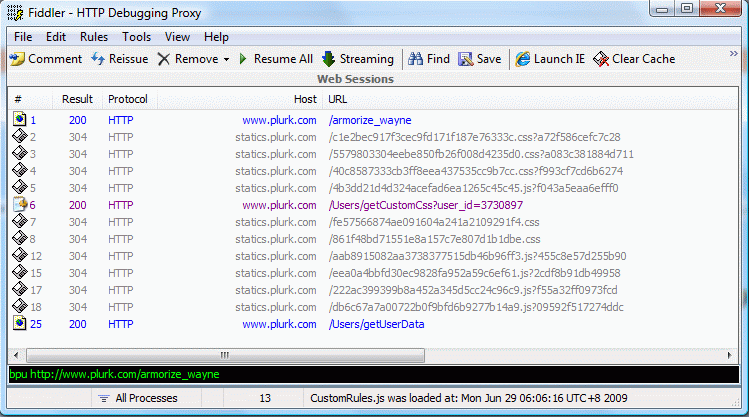Click session 6 CSS document icon
This screenshot has width=749, height=417.
20,204
